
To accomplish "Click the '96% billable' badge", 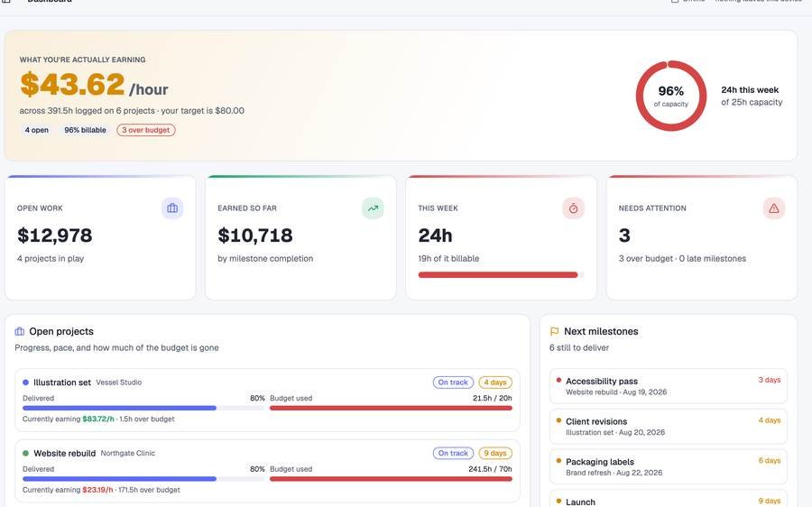I will (85, 130).
